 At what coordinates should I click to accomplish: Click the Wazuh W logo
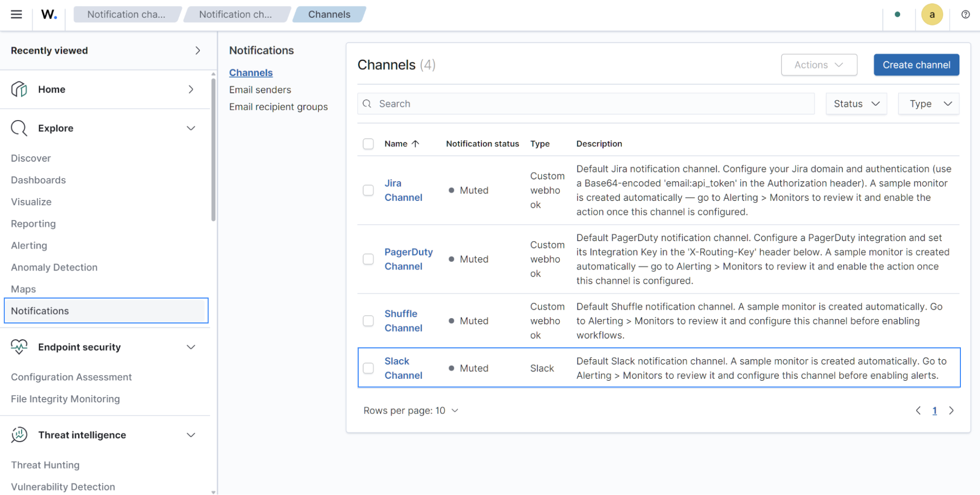(x=49, y=14)
